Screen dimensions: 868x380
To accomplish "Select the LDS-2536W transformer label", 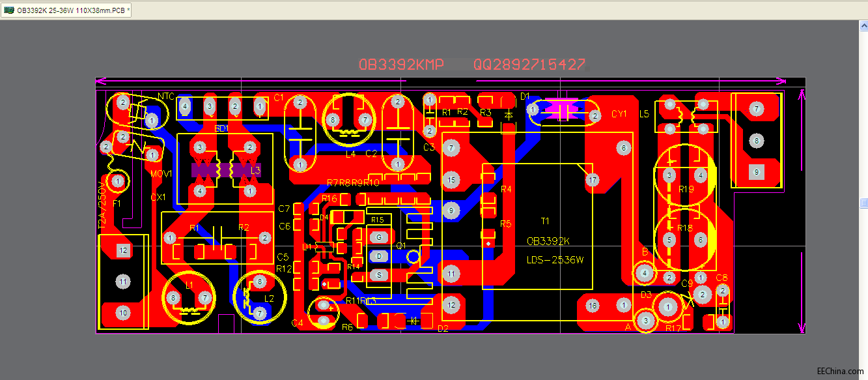I will click(555, 259).
